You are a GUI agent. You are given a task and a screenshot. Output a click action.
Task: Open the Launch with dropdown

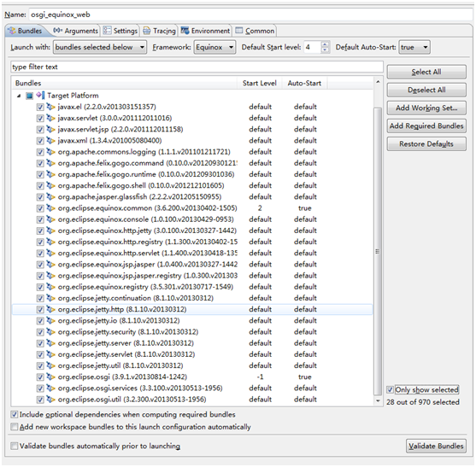[100, 47]
